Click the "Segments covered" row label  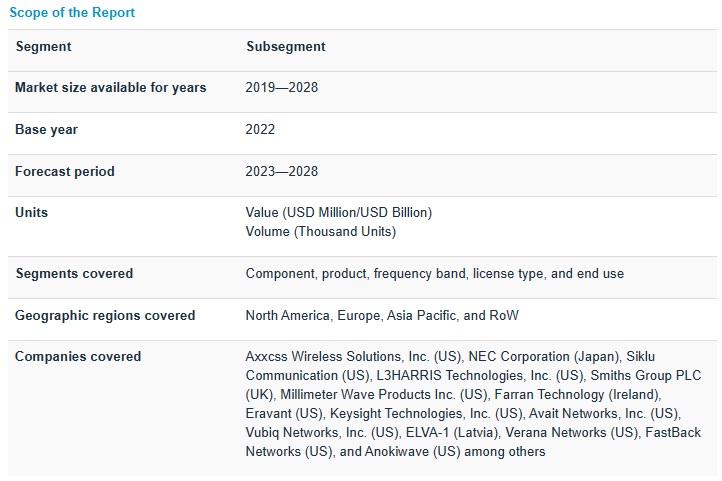[73, 274]
